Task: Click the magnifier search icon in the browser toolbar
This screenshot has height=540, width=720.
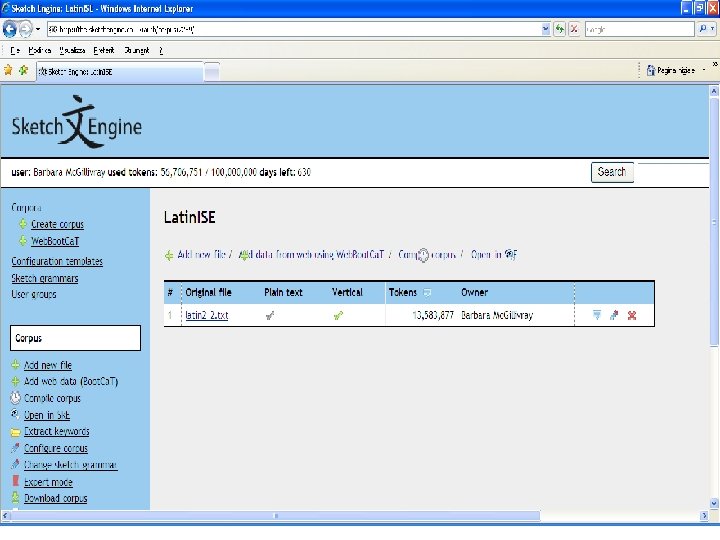Action: coord(703,29)
